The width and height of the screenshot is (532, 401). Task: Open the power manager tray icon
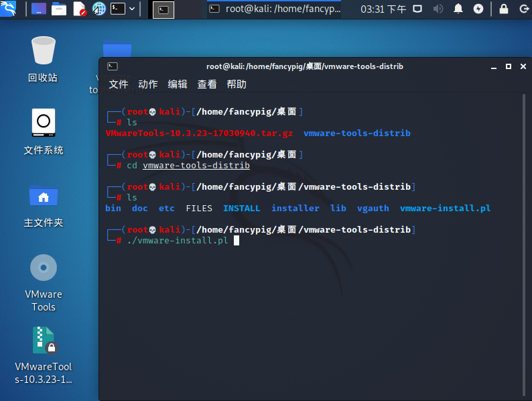pos(478,9)
